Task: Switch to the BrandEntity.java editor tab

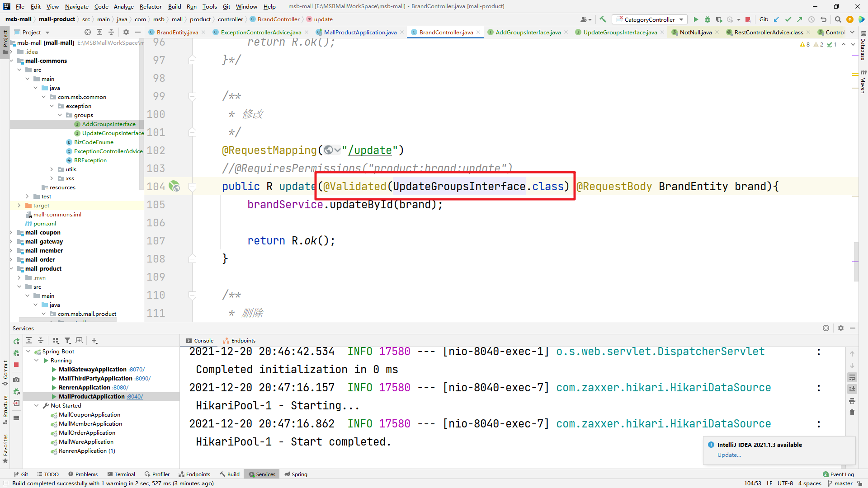Action: 177,32
